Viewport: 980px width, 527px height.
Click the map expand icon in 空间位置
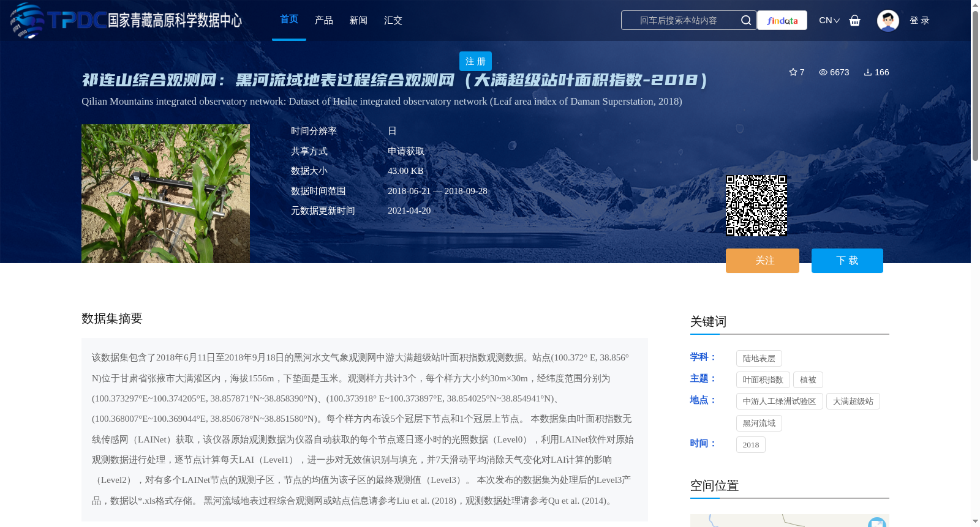coord(877,523)
